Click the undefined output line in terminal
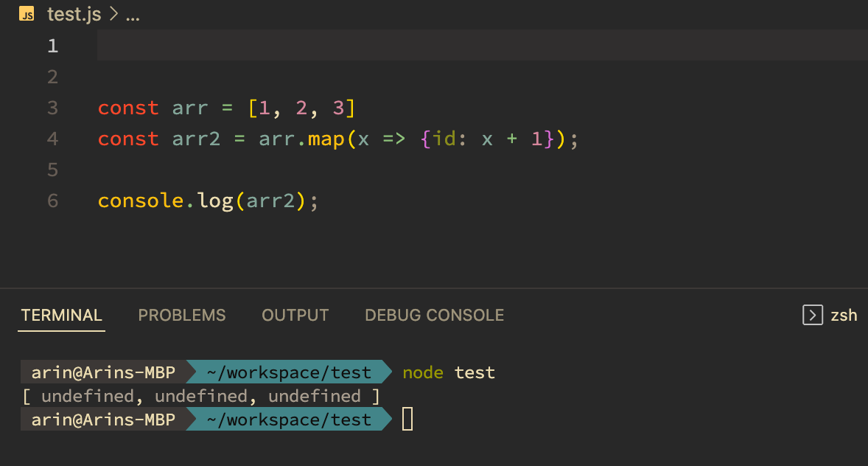 click(x=199, y=396)
